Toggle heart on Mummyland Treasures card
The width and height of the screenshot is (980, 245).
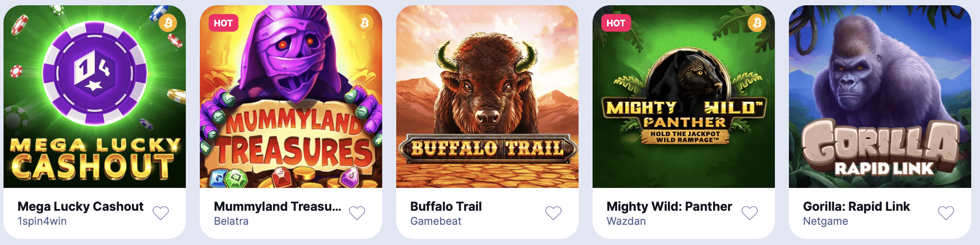(x=357, y=213)
